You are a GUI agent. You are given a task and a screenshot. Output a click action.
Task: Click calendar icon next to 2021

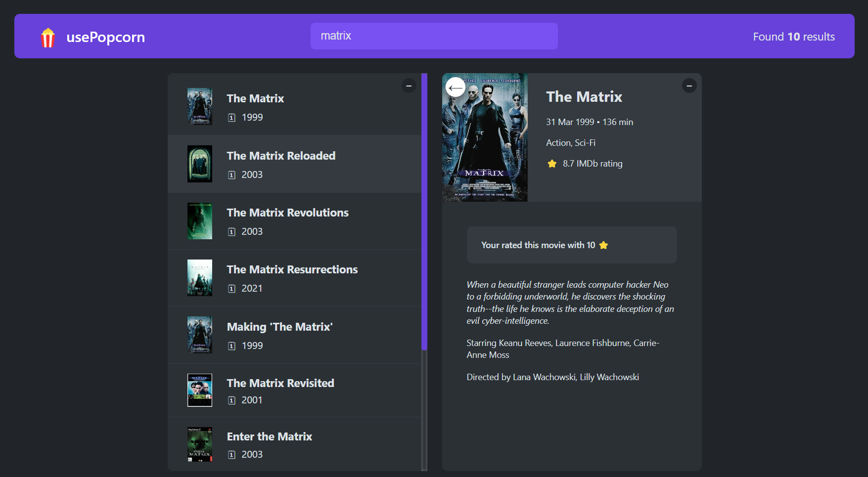[x=231, y=289]
